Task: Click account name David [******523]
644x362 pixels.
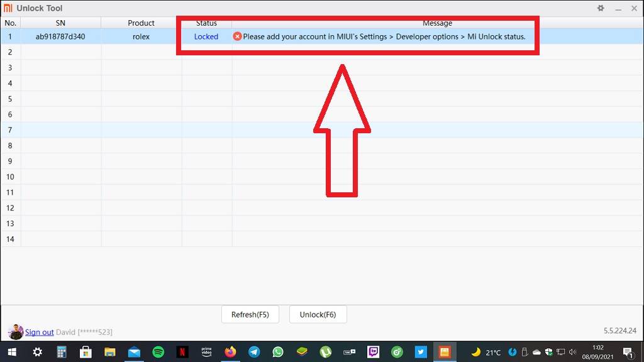Action: 84,332
